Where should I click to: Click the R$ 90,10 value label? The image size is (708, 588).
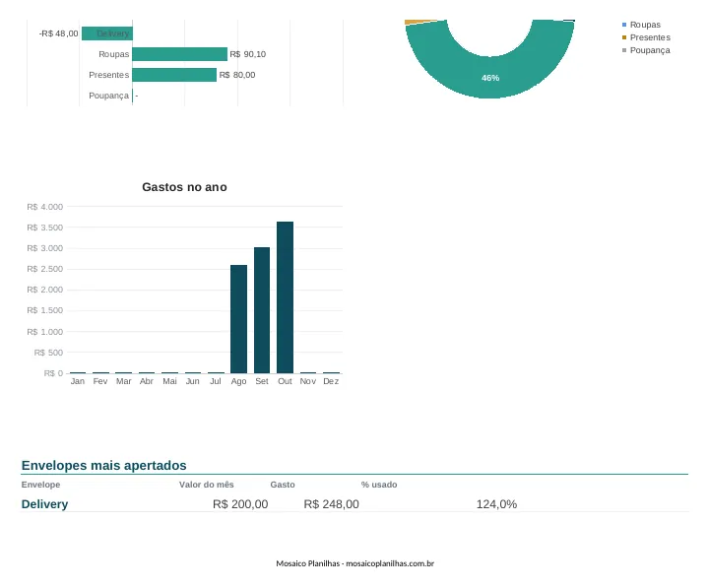tap(247, 54)
